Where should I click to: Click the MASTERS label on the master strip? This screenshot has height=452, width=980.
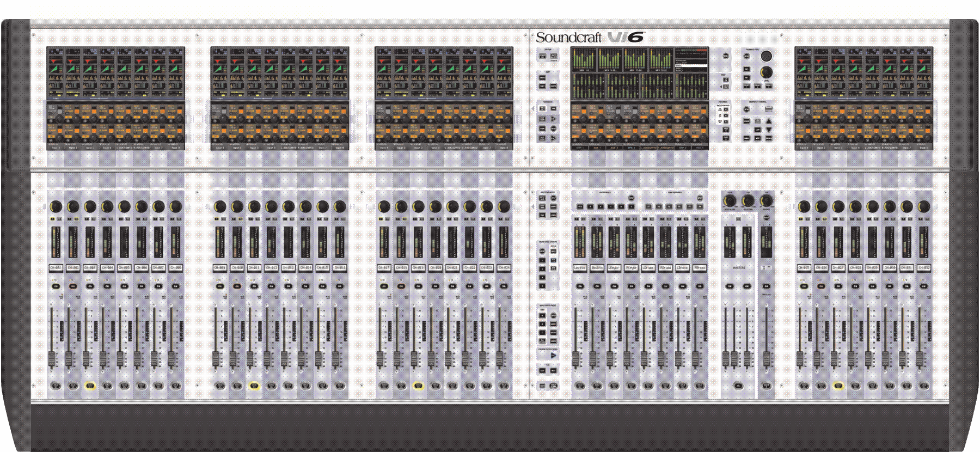click(738, 268)
